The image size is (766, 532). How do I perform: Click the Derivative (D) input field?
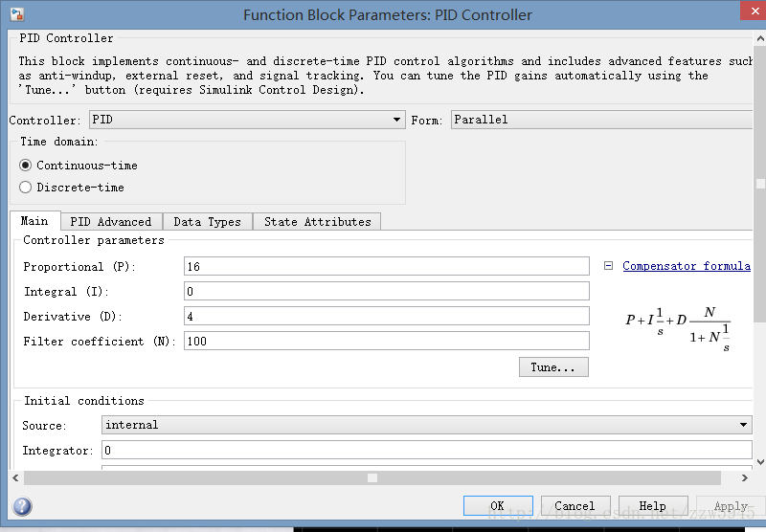click(x=387, y=317)
